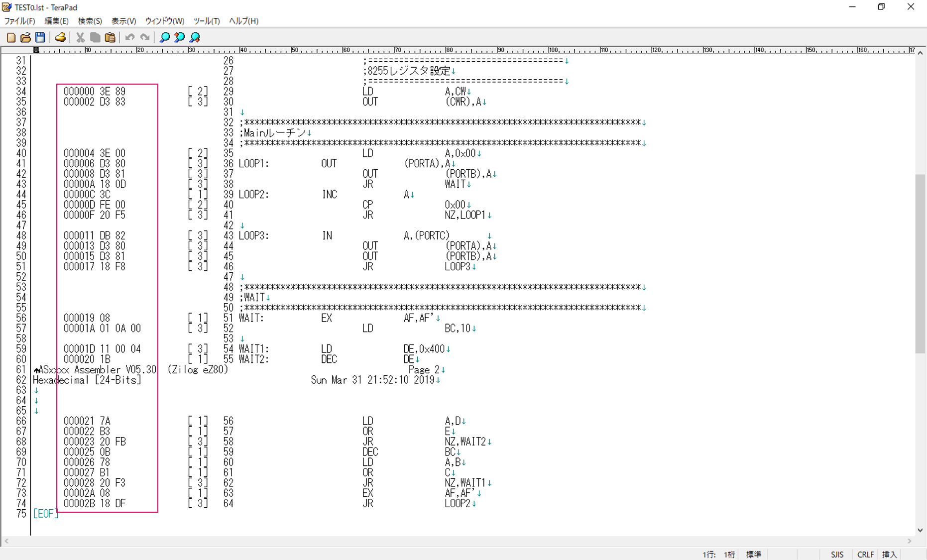
Task: Click hex code '00002B 18 DF'
Action: pyautogui.click(x=95, y=503)
